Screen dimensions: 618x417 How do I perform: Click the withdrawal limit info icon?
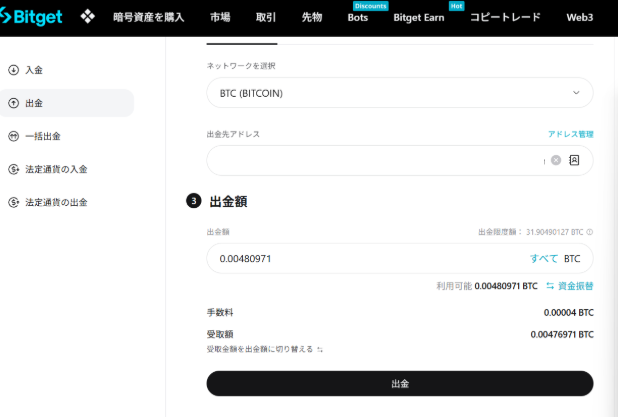590,232
